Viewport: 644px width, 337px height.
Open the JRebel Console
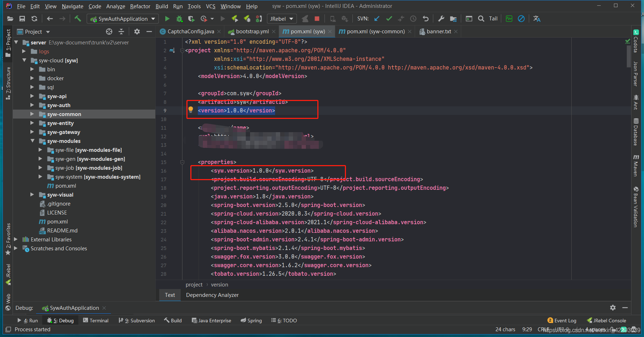tap(606, 321)
